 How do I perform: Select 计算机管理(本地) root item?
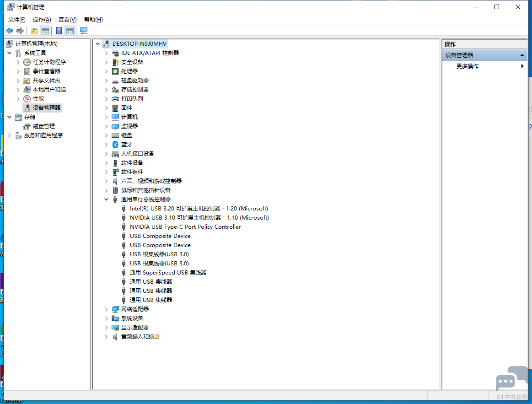[36, 44]
